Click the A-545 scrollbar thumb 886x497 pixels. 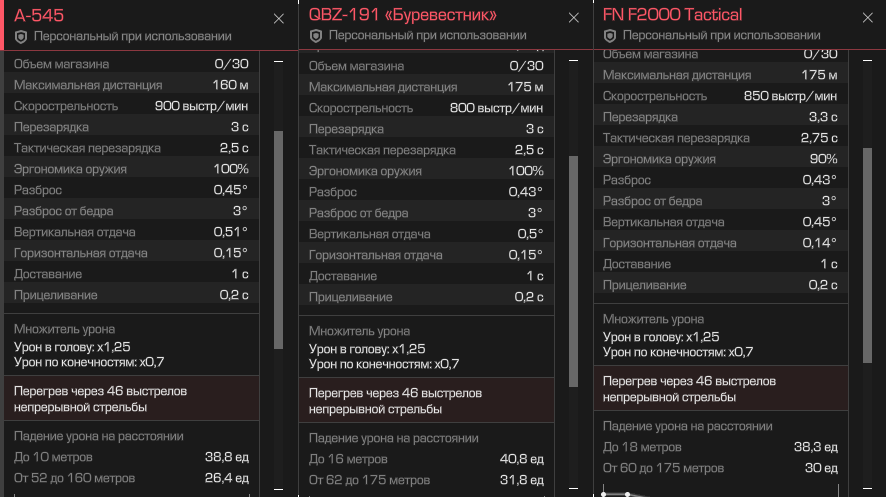(279, 240)
